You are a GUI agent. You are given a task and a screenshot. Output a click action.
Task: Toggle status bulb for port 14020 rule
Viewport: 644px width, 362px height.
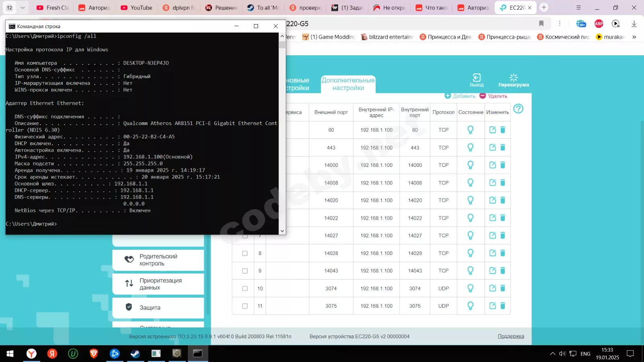[x=470, y=200]
